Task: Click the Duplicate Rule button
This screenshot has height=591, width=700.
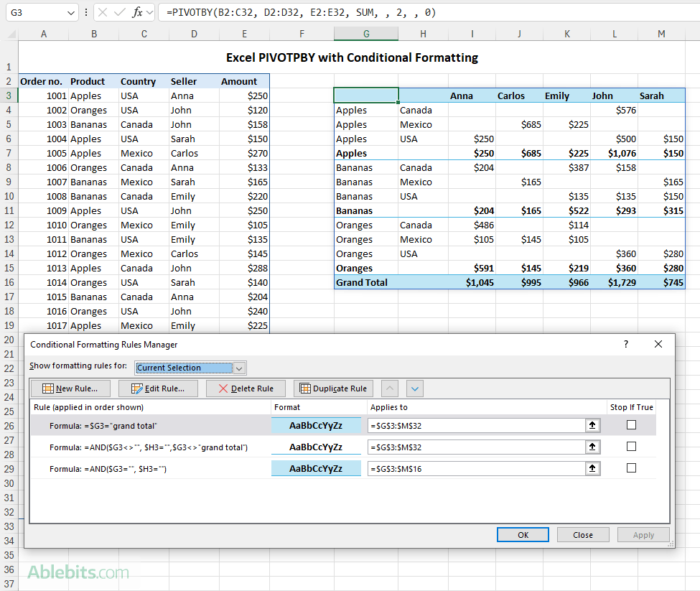Action: coord(333,388)
